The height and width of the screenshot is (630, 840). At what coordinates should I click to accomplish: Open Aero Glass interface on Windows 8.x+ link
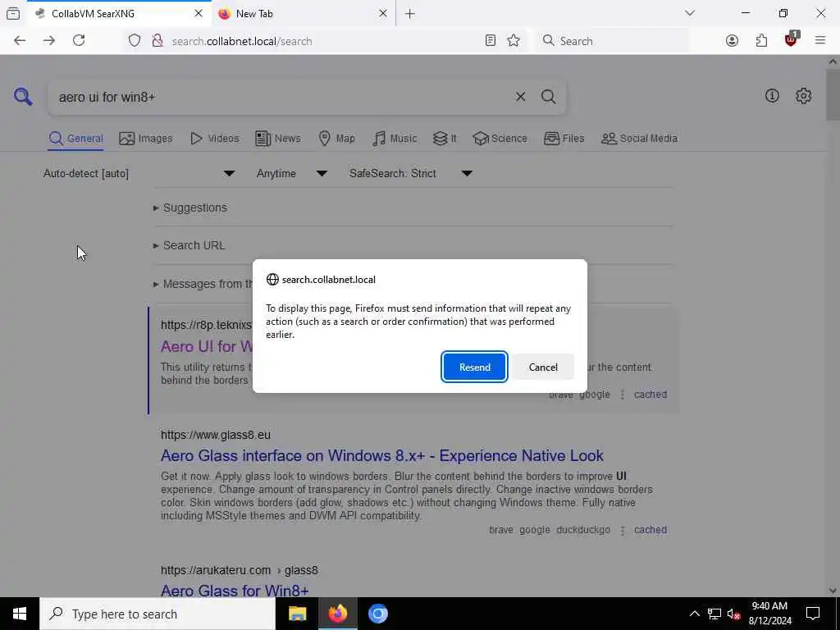point(382,456)
